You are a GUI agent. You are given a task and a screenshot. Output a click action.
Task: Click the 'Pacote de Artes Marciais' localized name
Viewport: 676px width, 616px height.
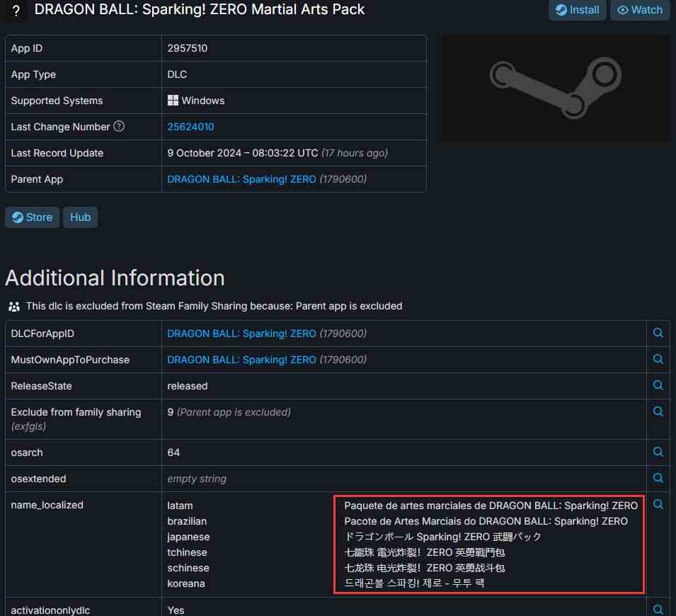coord(486,521)
